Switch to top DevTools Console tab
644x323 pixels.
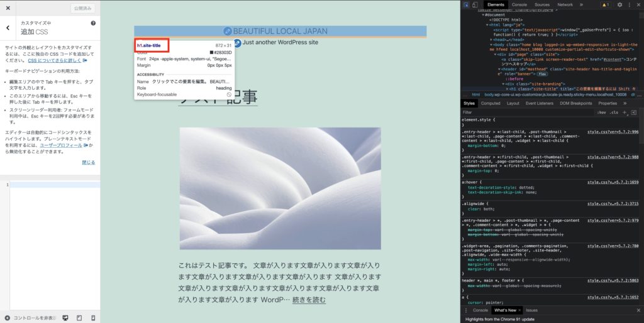[x=519, y=5]
